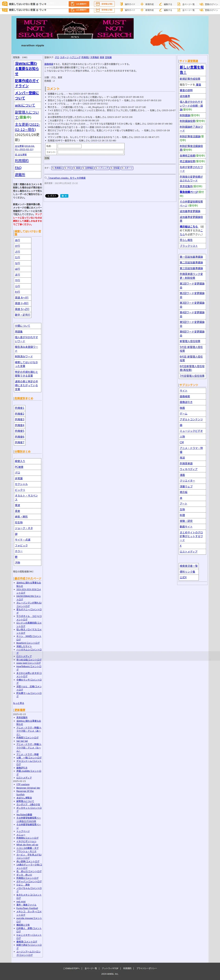Submit the comment with 投稿 button

pos(47,158)
